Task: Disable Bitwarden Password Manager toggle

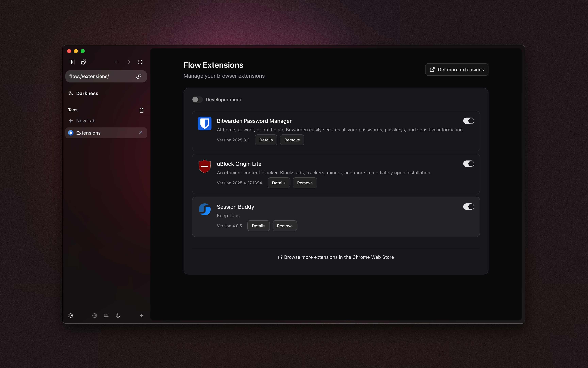Action: (468, 121)
